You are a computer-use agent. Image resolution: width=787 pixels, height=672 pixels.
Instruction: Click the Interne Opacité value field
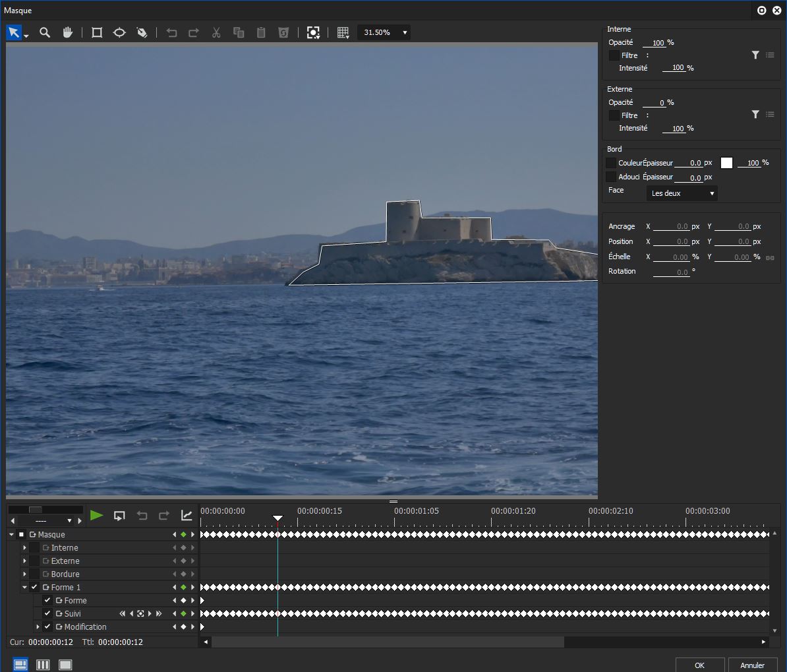coord(657,43)
